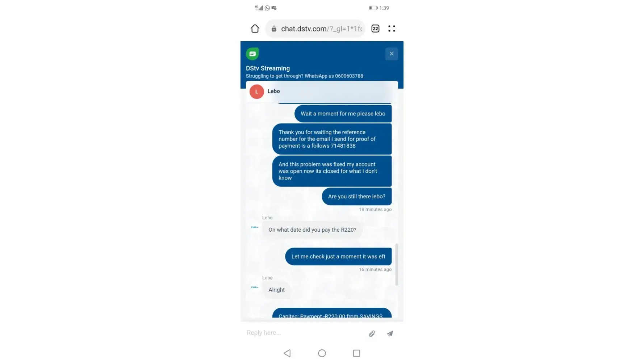Select the 'On what date did you pay the R220?' message
Screen dimensions: 644x362
(312, 230)
